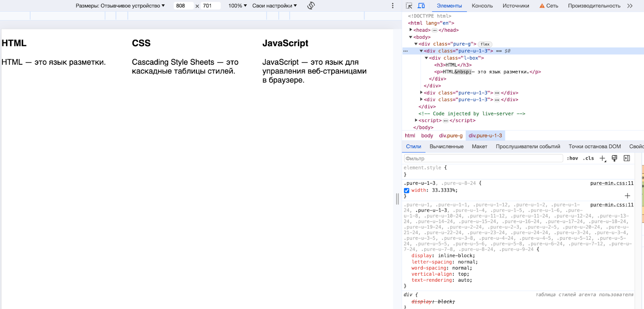Show more DevTools tabs via double chevron

[630, 6]
